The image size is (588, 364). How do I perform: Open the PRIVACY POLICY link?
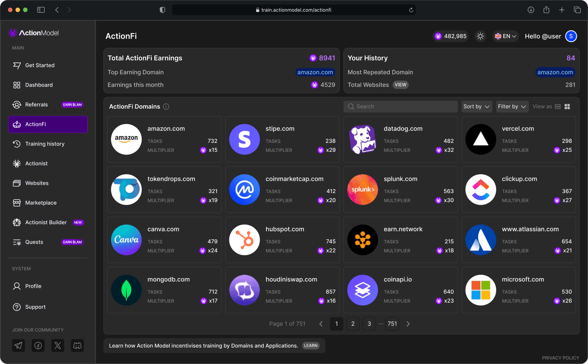pyautogui.click(x=561, y=358)
